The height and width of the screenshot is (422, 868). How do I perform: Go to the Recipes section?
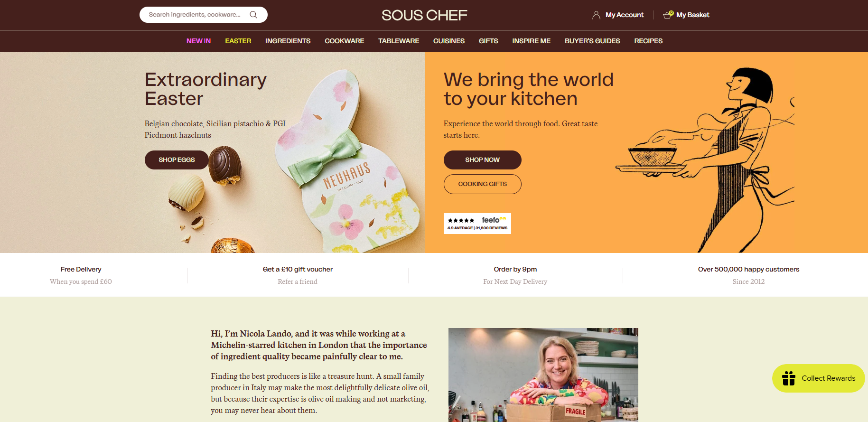[x=648, y=41]
